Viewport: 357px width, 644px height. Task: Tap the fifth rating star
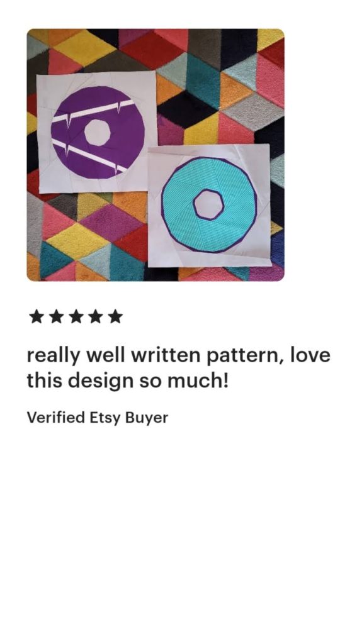[116, 317]
